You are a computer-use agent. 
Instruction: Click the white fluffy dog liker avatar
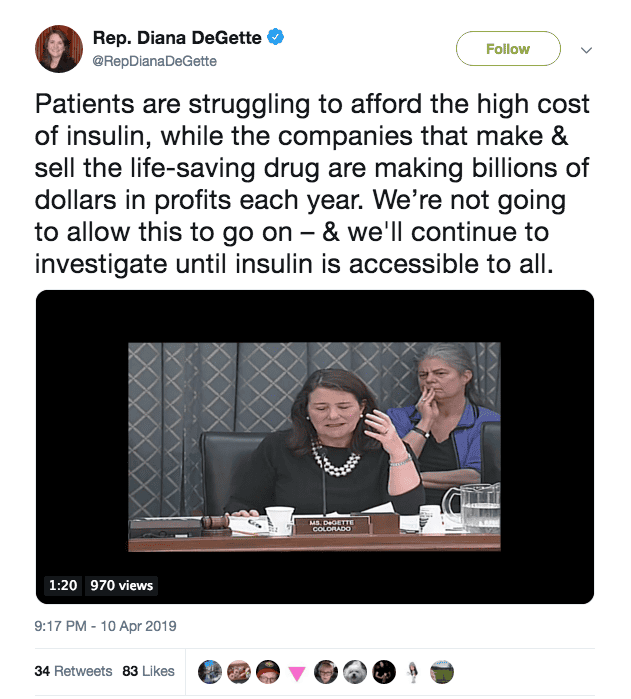[354, 671]
